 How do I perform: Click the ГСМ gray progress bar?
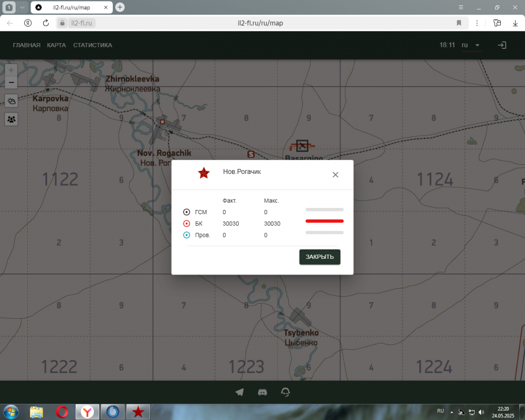(x=324, y=209)
